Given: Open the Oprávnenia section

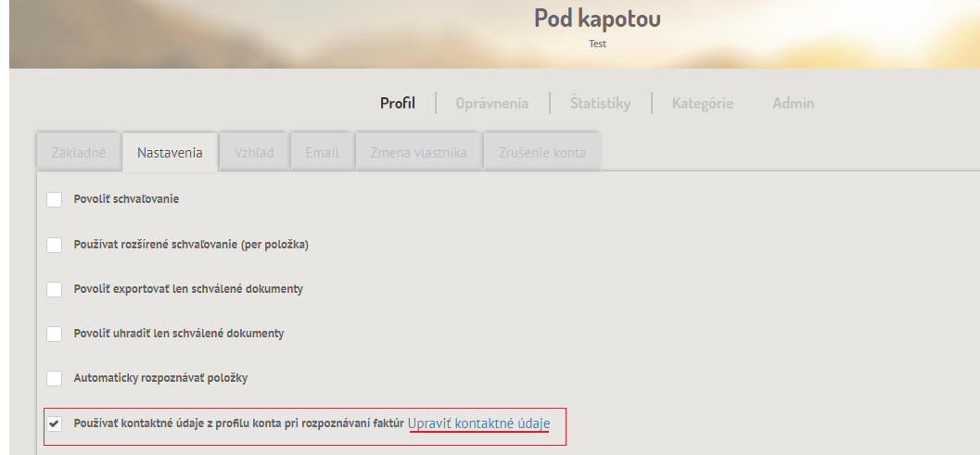Looking at the screenshot, I should click(x=492, y=103).
